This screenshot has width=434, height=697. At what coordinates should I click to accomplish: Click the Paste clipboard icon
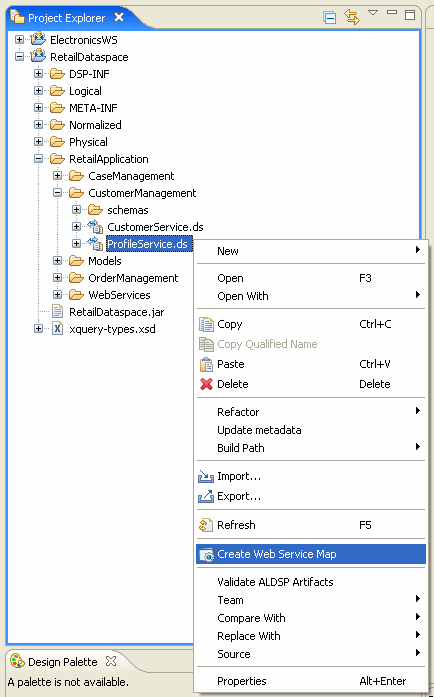point(206,365)
